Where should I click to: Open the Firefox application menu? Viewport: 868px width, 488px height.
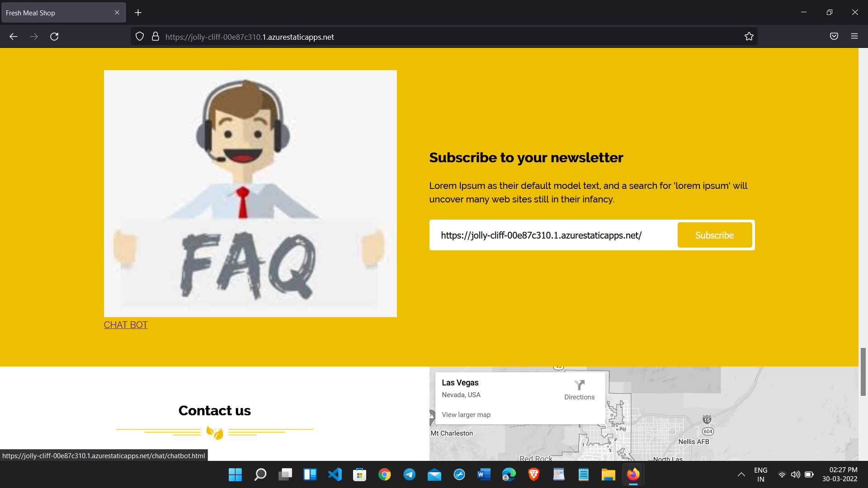tap(854, 37)
